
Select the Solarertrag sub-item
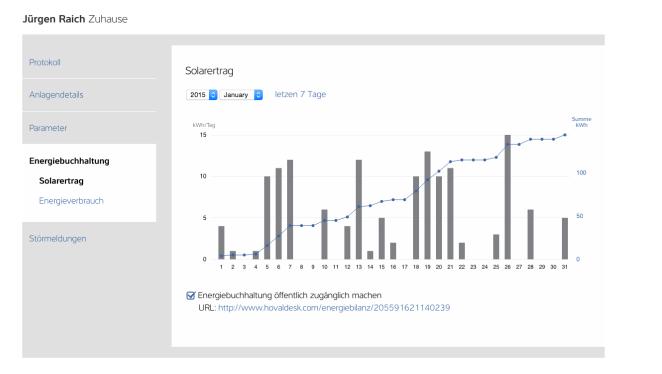click(61, 181)
